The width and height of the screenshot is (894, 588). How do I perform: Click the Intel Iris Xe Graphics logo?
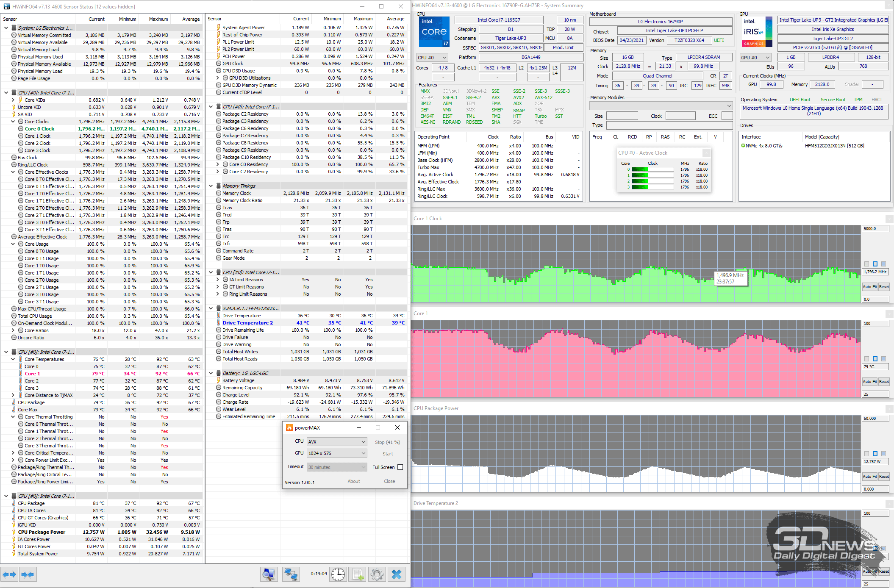[757, 32]
